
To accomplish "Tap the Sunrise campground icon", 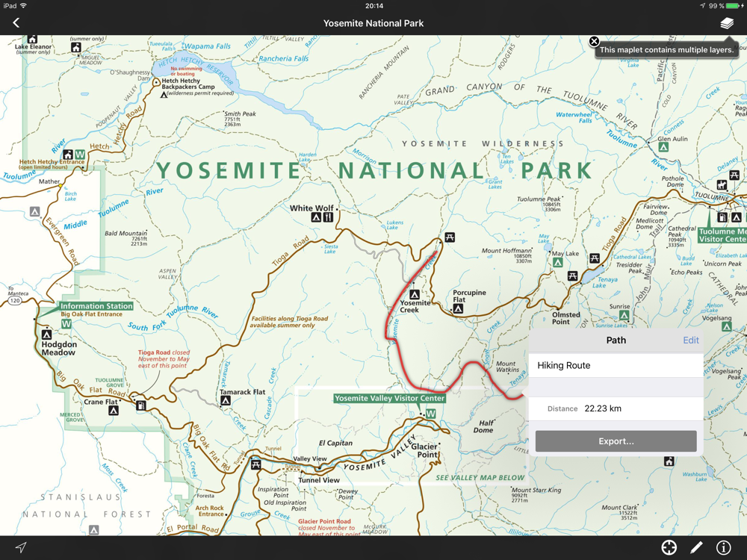I will click(x=624, y=315).
